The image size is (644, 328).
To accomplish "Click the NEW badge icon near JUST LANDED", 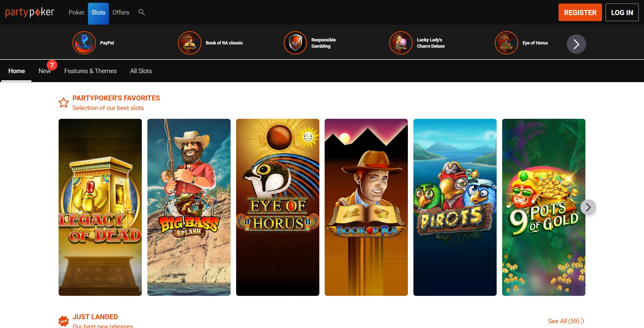I will [63, 321].
